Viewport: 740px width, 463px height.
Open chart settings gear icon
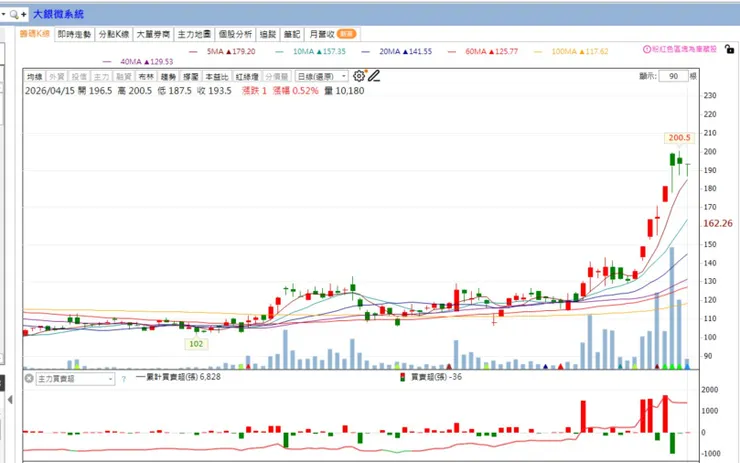tap(359, 76)
